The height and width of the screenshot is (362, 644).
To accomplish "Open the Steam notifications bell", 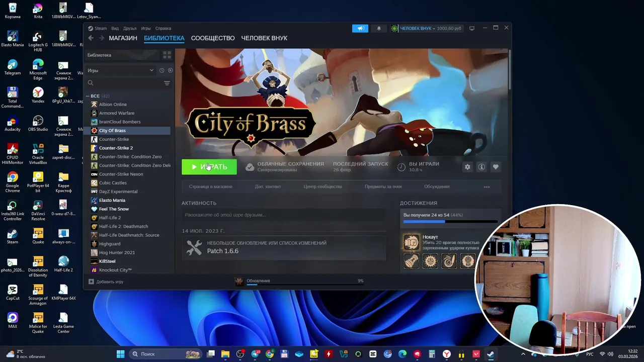I will (x=379, y=29).
